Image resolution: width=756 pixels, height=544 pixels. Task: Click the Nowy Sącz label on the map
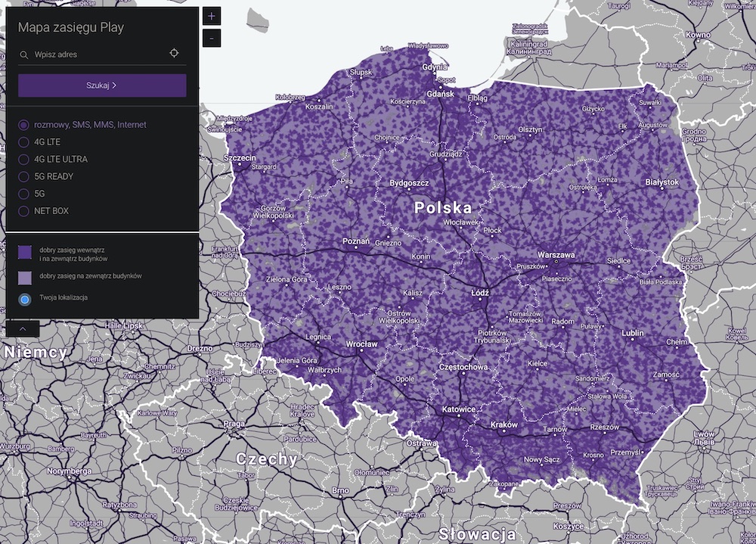click(x=542, y=459)
